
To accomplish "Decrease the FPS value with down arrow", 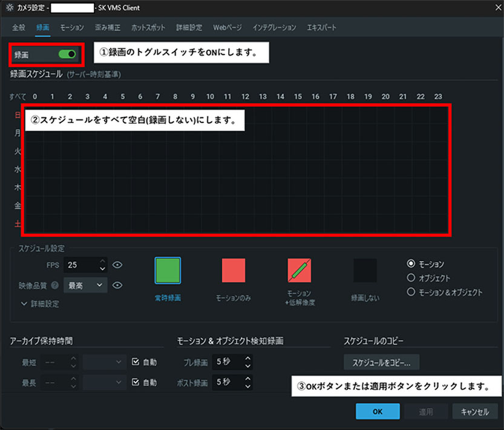I will [102, 269].
